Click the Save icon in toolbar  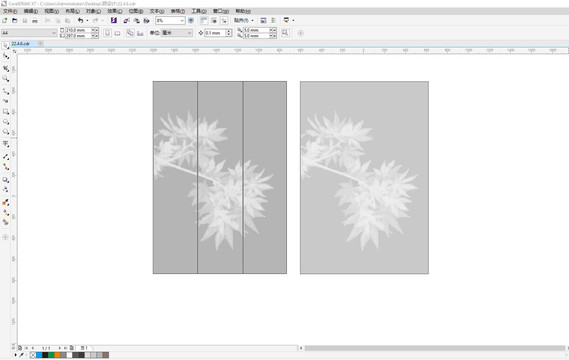(25, 21)
